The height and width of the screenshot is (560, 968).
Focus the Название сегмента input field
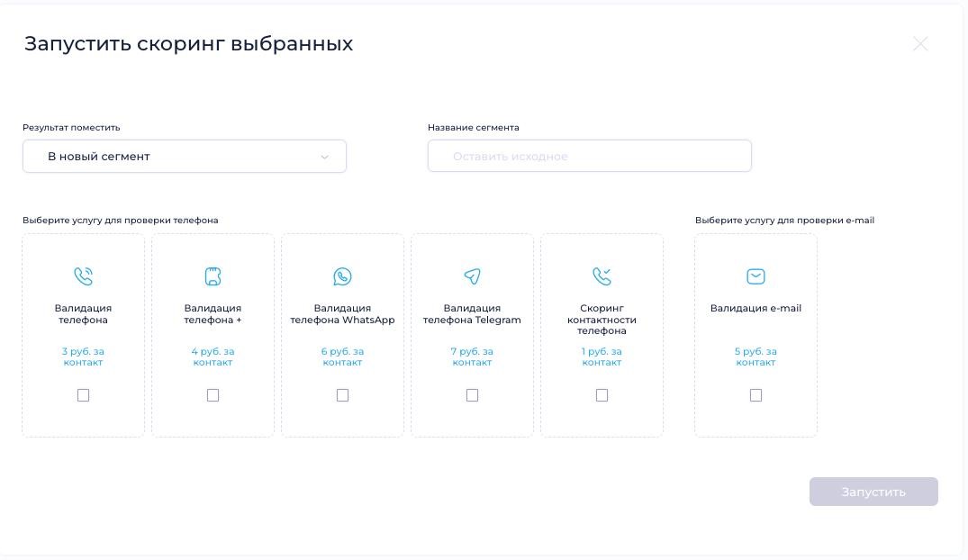point(590,157)
